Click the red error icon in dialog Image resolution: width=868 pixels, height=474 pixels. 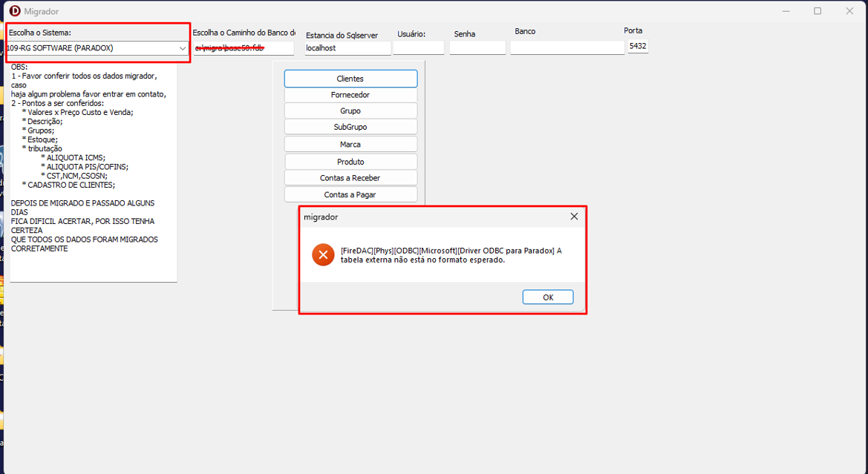(x=323, y=255)
